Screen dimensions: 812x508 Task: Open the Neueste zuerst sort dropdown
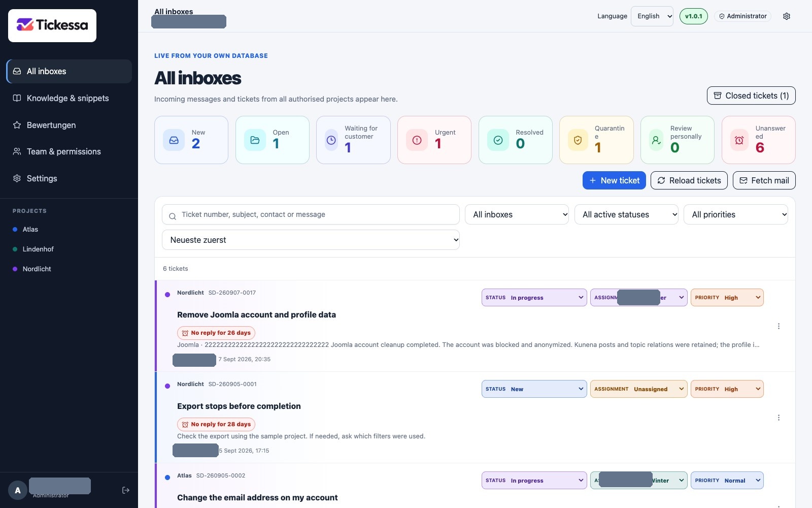tap(311, 240)
